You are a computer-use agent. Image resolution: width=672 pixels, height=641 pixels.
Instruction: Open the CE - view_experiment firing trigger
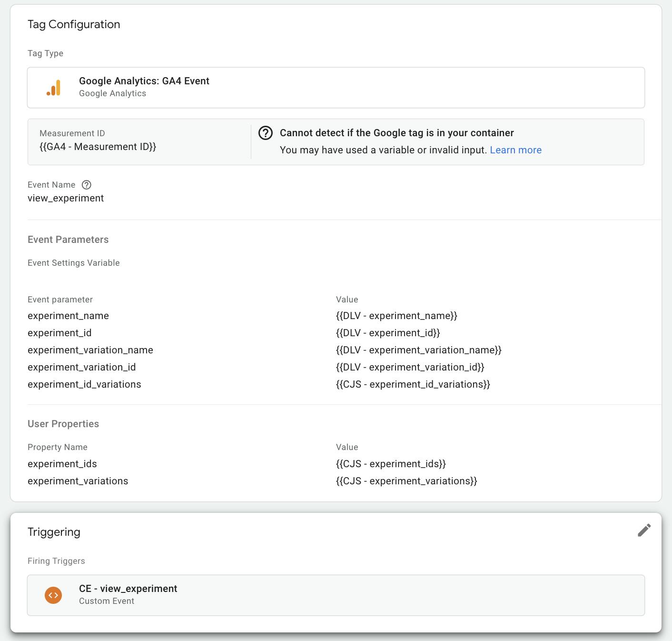[336, 595]
